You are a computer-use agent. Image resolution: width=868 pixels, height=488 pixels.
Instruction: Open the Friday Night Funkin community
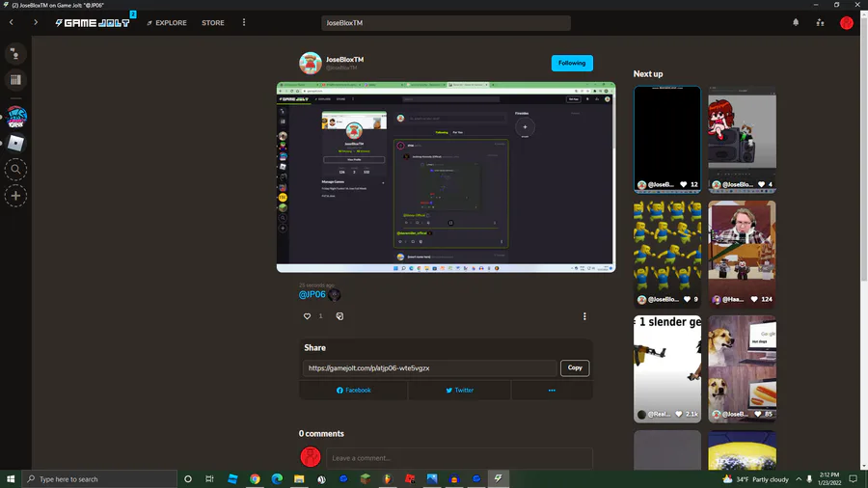click(16, 117)
